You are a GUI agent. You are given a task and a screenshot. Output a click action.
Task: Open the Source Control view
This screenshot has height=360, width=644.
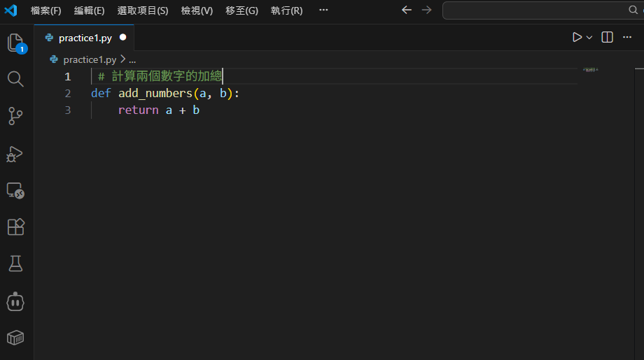click(x=15, y=116)
